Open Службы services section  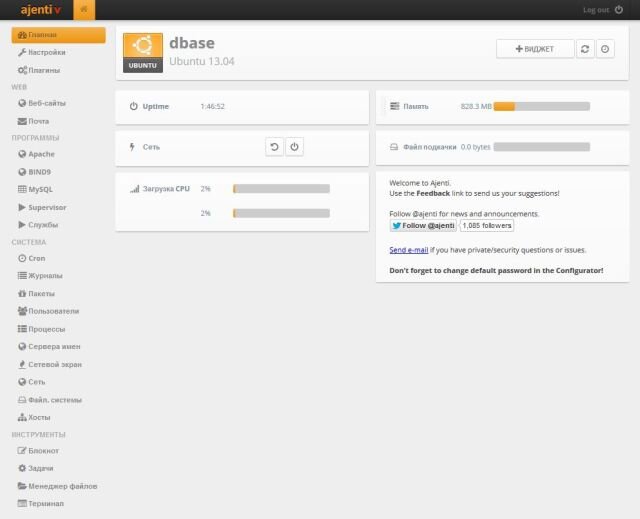pyautogui.click(x=38, y=225)
